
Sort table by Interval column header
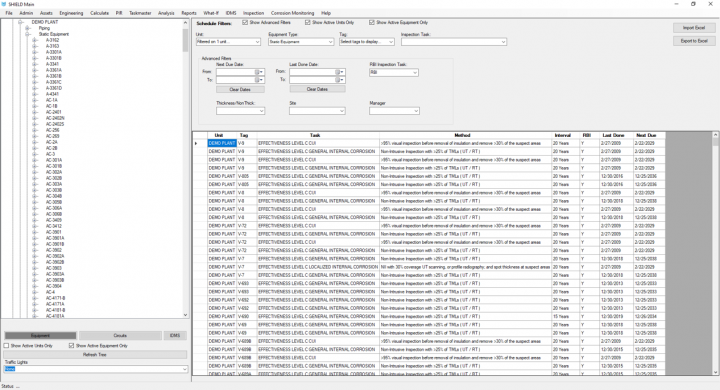click(562, 135)
